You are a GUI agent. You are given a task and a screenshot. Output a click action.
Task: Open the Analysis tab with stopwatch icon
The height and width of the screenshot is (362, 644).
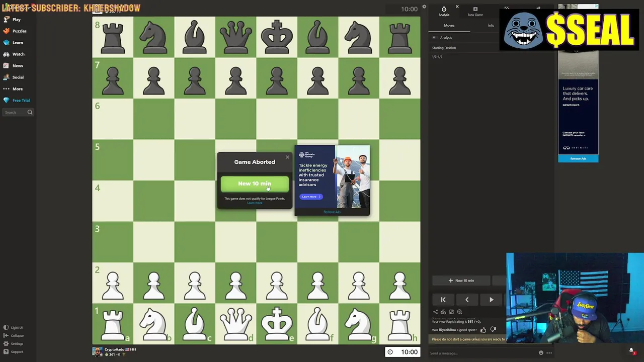[x=444, y=12]
